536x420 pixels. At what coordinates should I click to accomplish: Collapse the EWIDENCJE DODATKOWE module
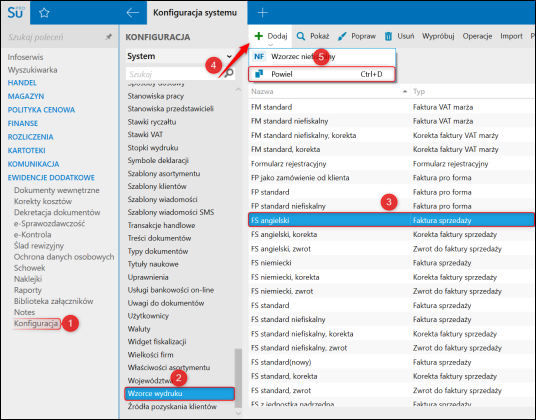[51, 178]
